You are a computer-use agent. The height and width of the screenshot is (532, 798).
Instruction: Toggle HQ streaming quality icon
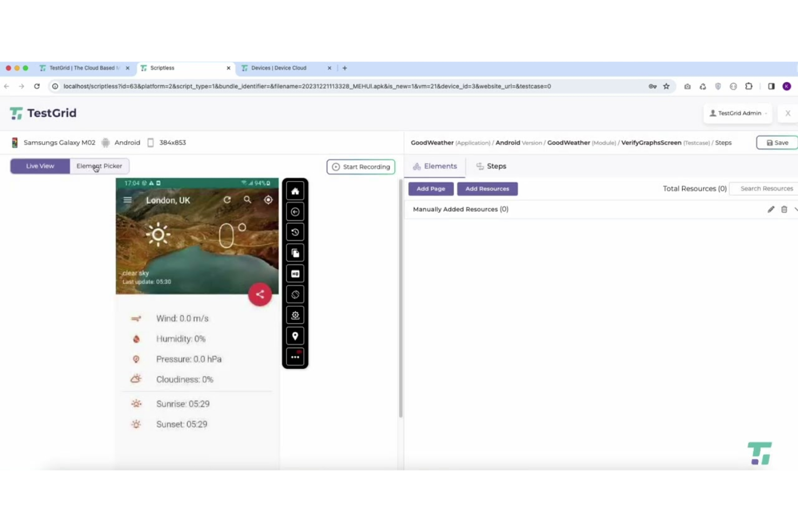(x=295, y=273)
